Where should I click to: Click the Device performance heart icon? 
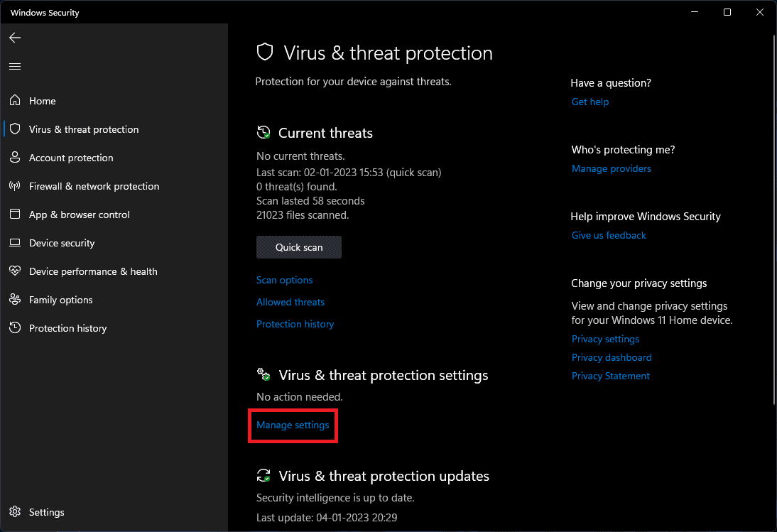pyautogui.click(x=15, y=271)
